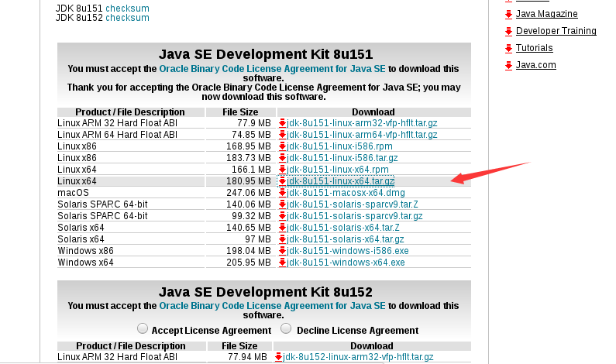This screenshot has width=616, height=364.
Task: Click download icon beside jdk-8u151-linux-x64.rpm
Action: click(282, 170)
